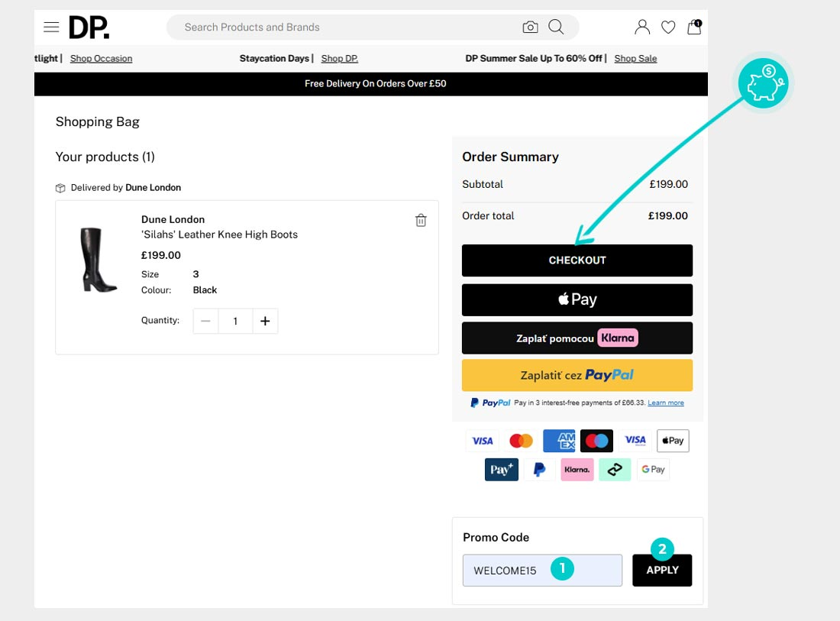Pay with the yellow Zaplatiť cez PayPal button
The image size is (840, 621).
577,375
